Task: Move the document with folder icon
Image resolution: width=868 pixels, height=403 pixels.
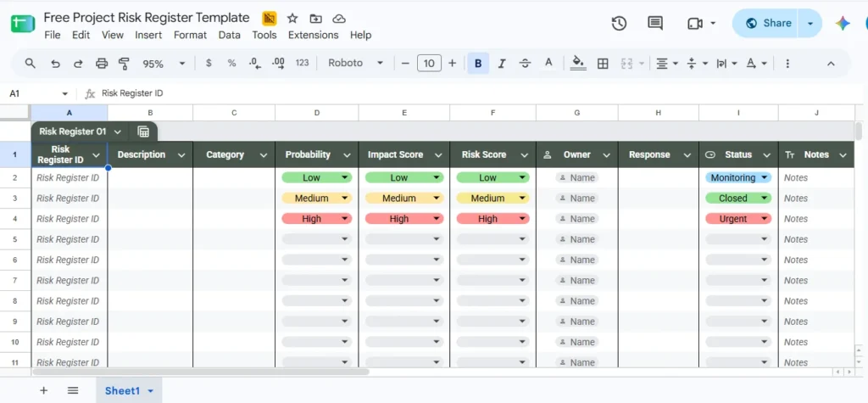Action: [x=315, y=19]
